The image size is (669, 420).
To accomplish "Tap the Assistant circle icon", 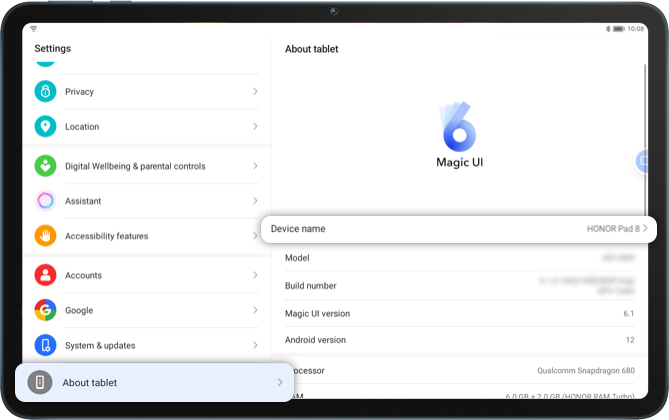I will 45,201.
